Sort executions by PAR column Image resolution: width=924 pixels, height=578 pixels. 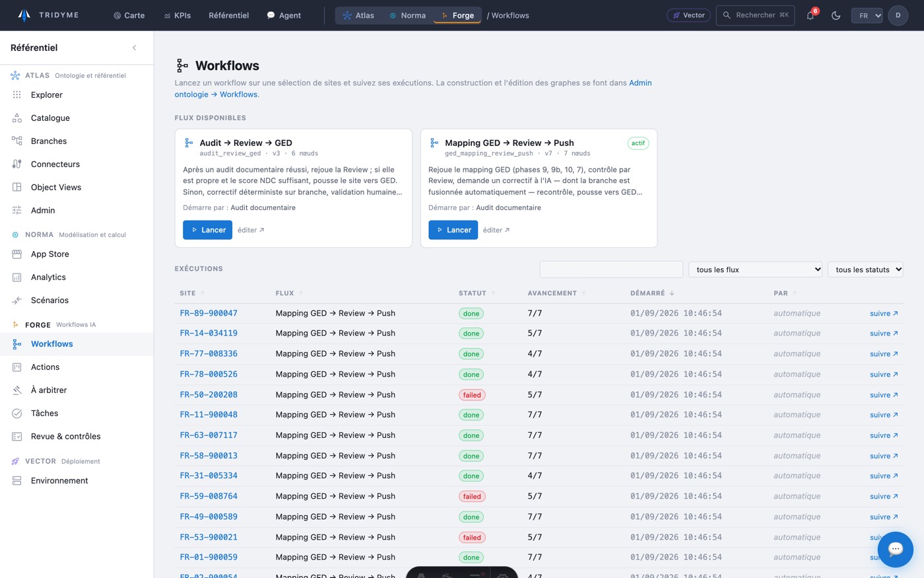click(x=785, y=293)
